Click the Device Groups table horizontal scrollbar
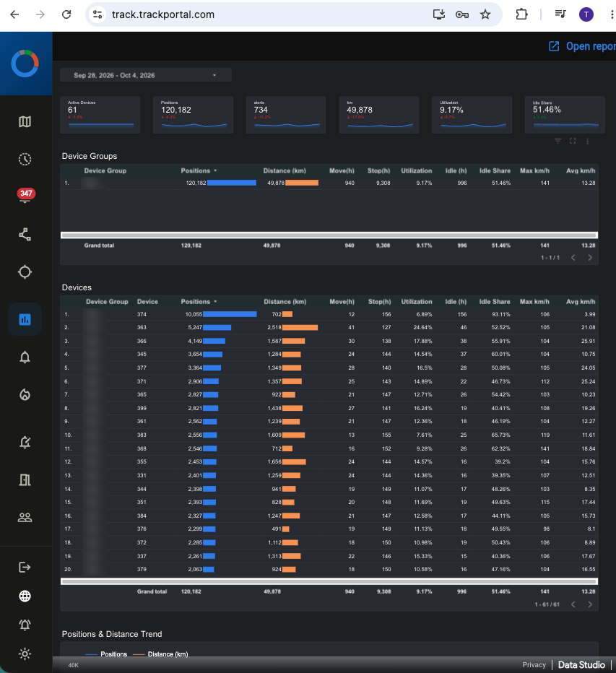This screenshot has width=616, height=673. click(329, 235)
